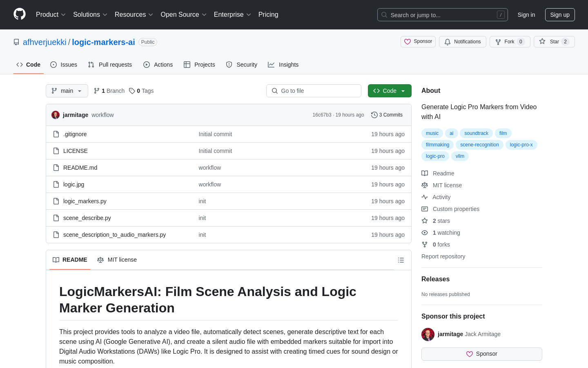Expand the Resources menu
588x368 pixels.
pos(134,15)
